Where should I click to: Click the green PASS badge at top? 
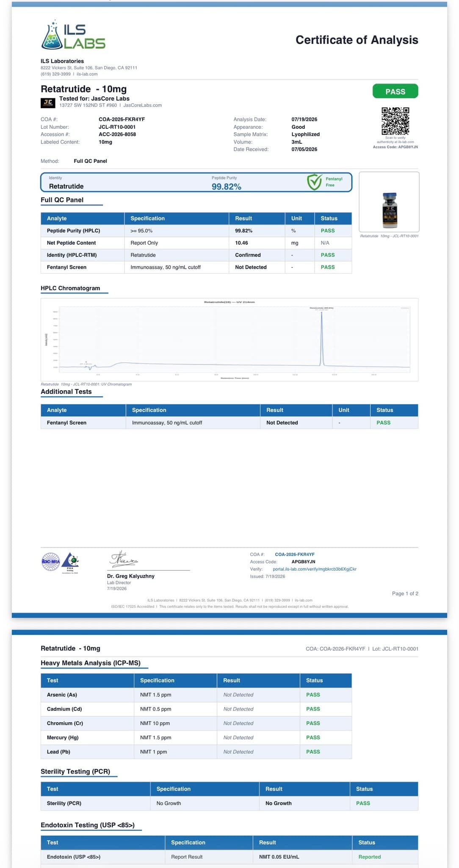pyautogui.click(x=395, y=92)
